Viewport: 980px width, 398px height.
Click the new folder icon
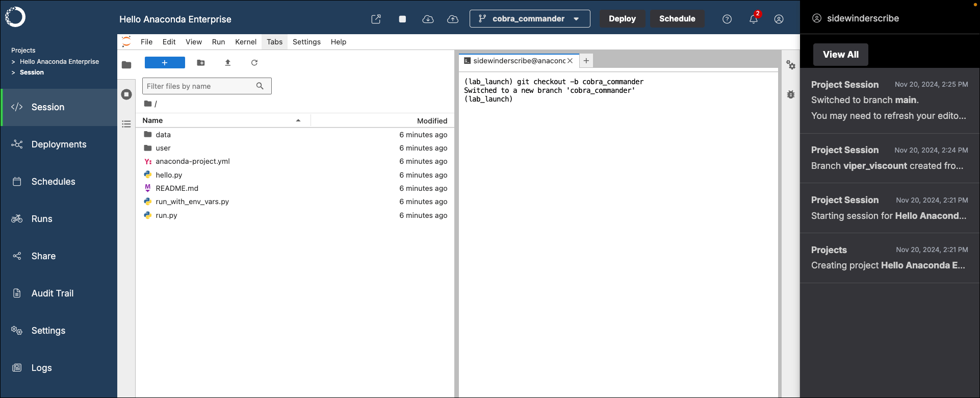pyautogui.click(x=201, y=63)
